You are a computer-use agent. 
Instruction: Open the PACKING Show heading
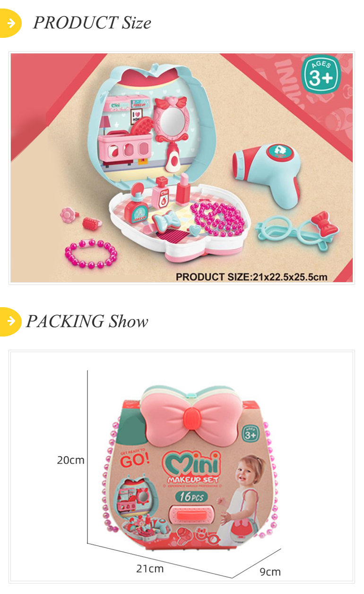click(x=87, y=321)
